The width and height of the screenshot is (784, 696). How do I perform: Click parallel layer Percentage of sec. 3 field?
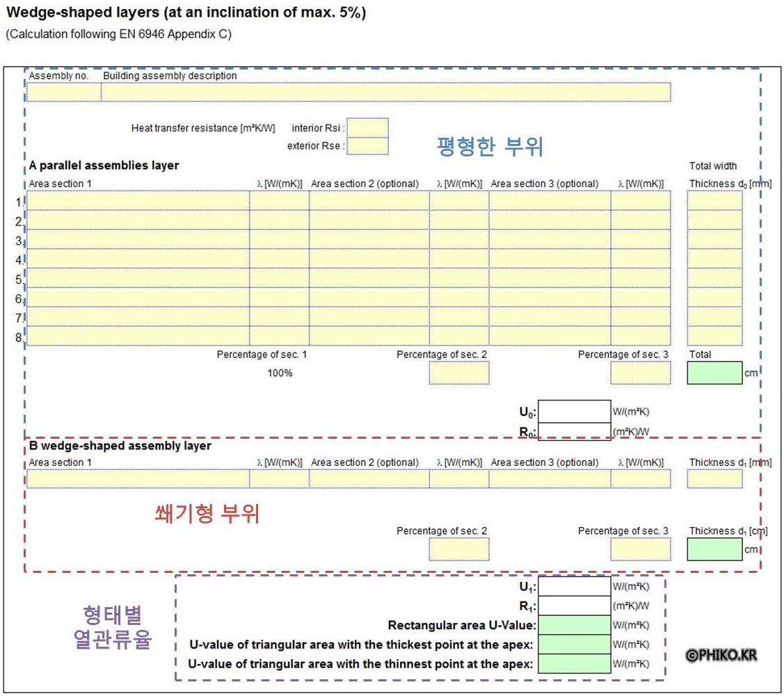pyautogui.click(x=641, y=373)
